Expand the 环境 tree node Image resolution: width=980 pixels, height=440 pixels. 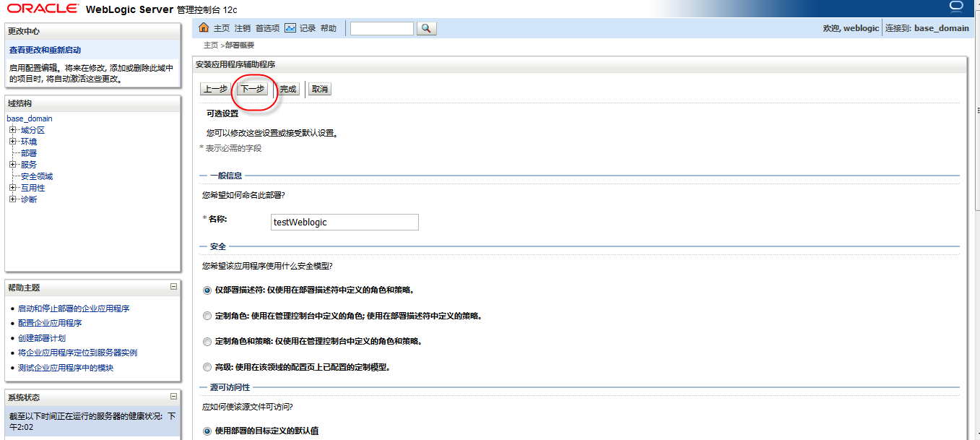pyautogui.click(x=13, y=142)
